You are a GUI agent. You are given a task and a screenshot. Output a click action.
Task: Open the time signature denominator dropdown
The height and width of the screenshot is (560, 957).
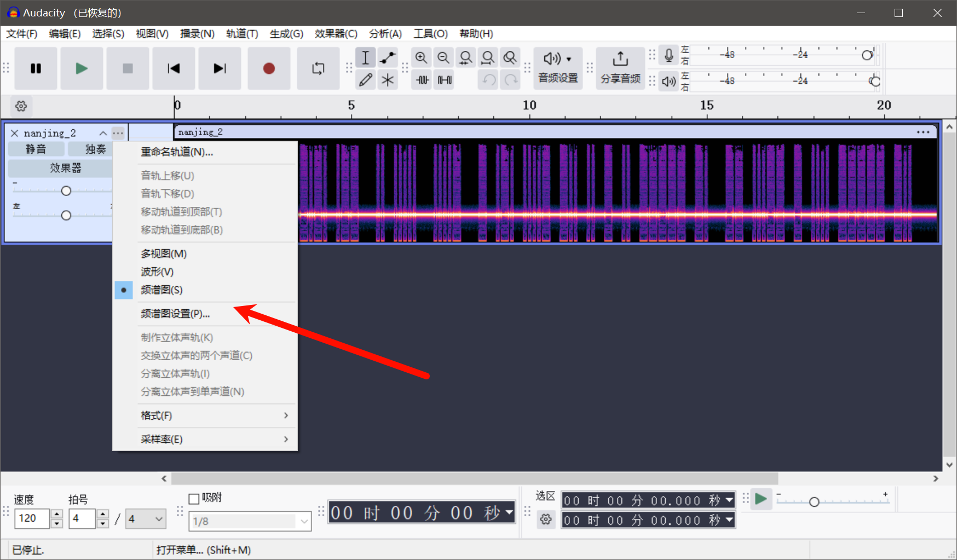click(x=146, y=519)
